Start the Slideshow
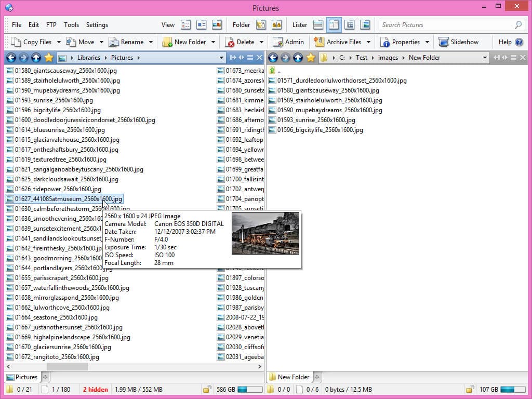This screenshot has height=399, width=532. click(459, 42)
